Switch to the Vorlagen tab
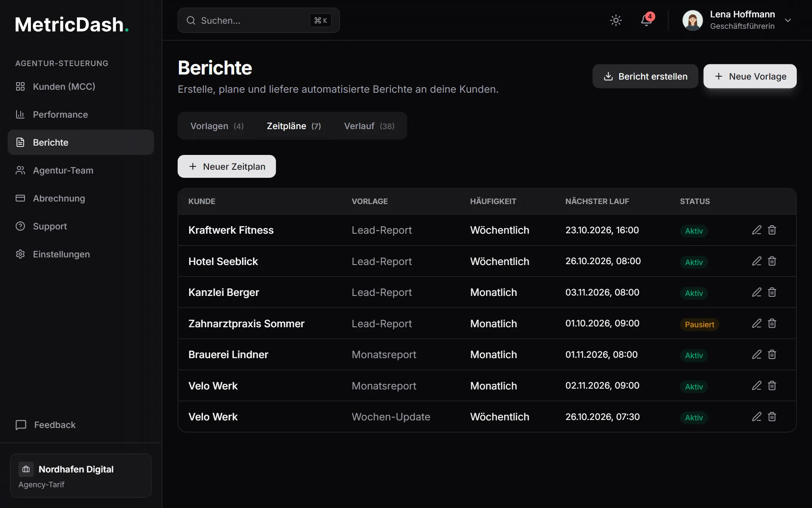 (x=217, y=126)
